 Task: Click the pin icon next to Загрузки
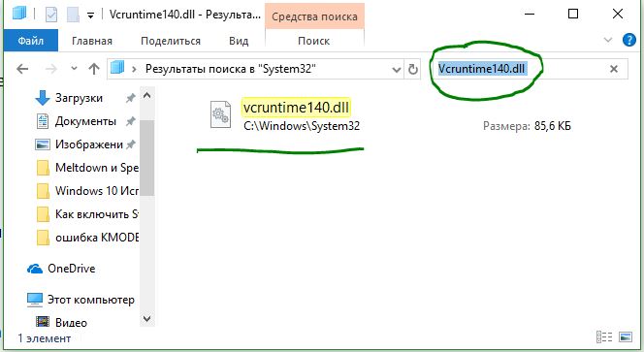(131, 98)
